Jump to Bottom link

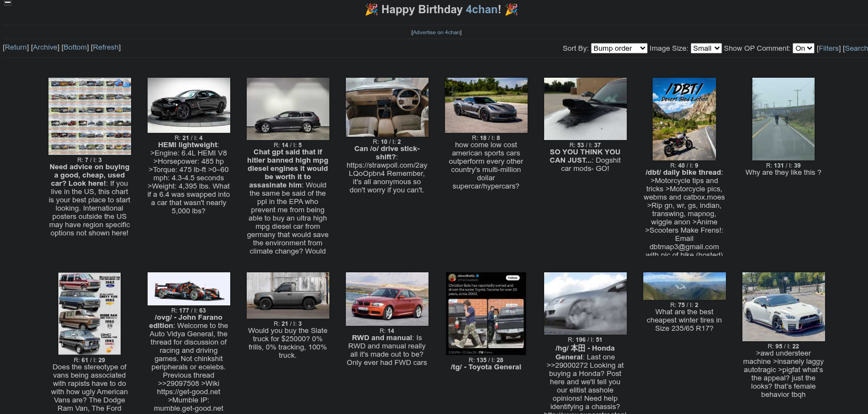pyautogui.click(x=75, y=47)
